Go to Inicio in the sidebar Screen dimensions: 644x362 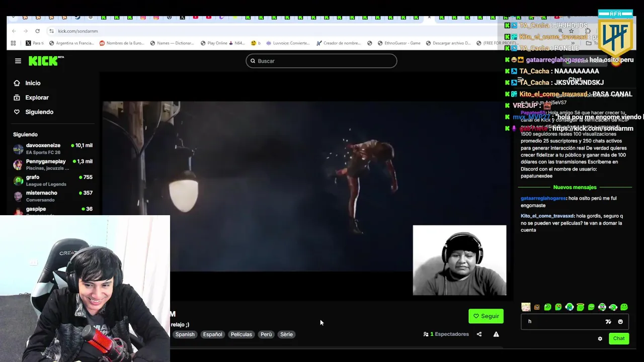pos(27,83)
